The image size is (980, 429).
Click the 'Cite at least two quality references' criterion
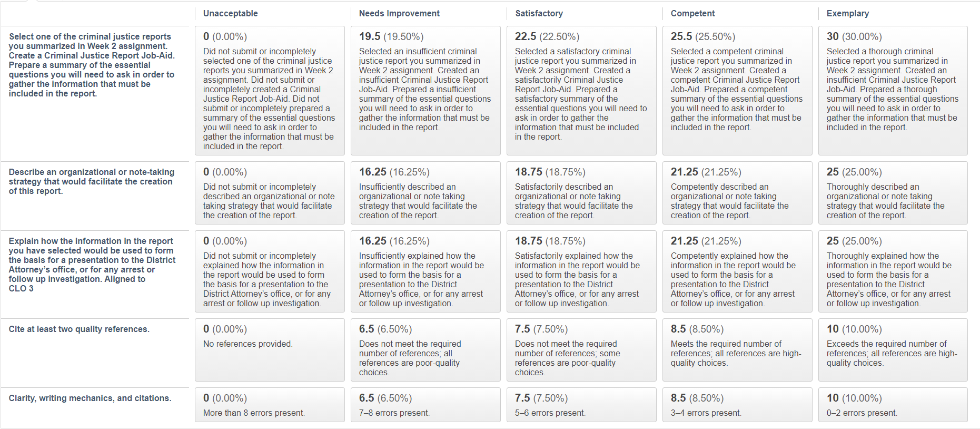pyautogui.click(x=79, y=329)
